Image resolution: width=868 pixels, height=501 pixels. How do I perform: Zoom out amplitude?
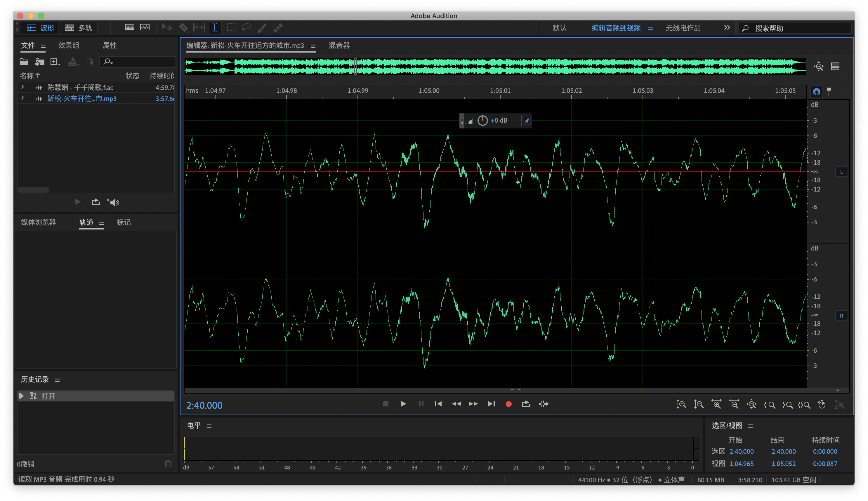[699, 404]
